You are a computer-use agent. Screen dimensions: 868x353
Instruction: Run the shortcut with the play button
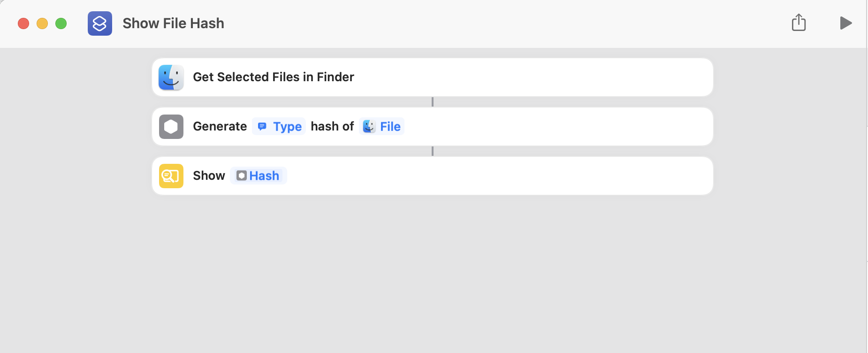coord(845,23)
